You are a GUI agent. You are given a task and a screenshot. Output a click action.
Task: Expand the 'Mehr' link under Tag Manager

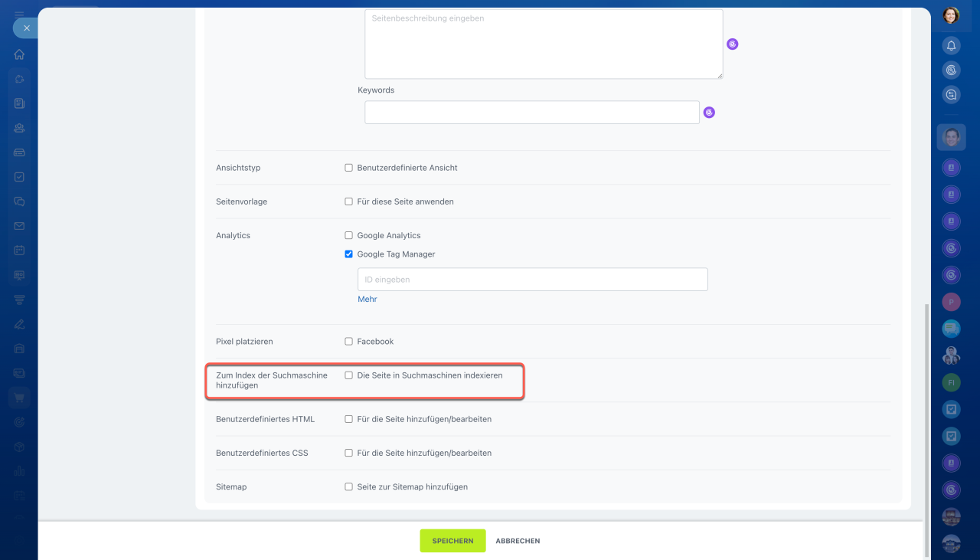[367, 300]
